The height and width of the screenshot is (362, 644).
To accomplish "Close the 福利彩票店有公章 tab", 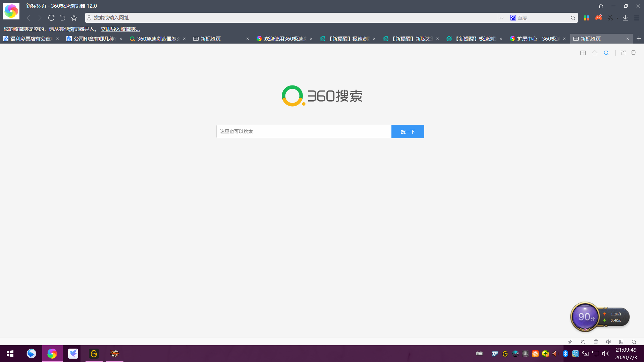I will pos(58,39).
